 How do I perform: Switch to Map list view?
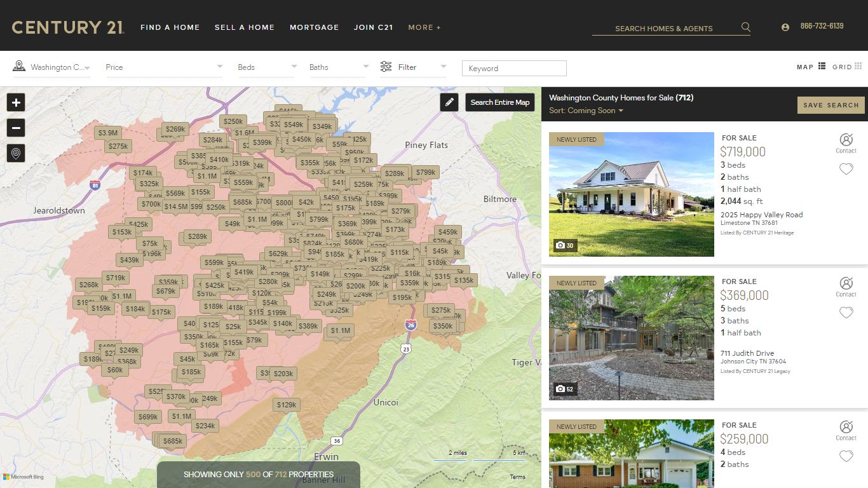[811, 67]
